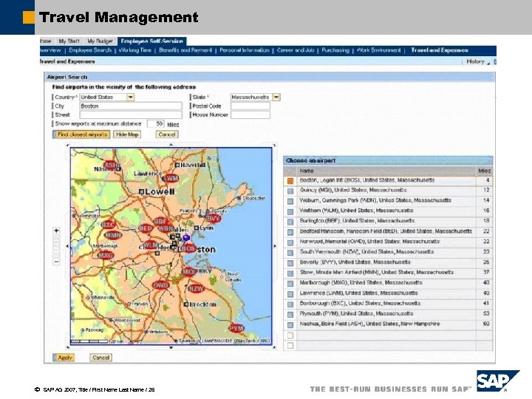532x399 pixels.
Task: Click Find closest airports button
Action: pos(81,134)
